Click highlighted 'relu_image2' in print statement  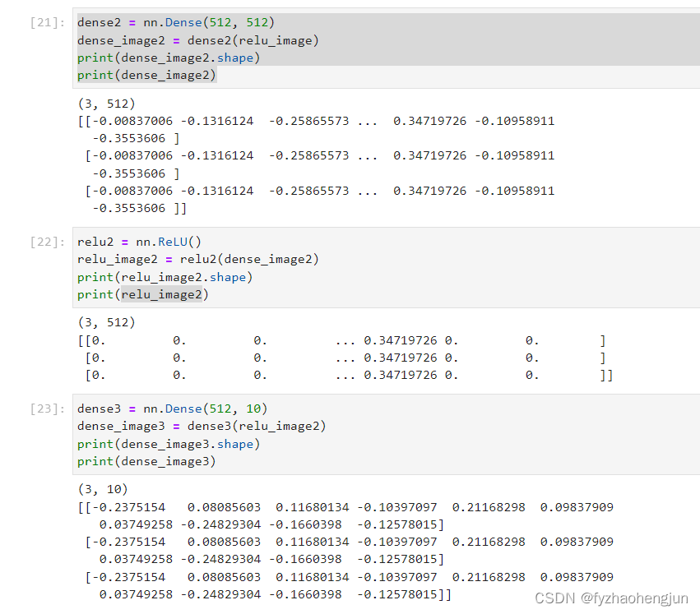(161, 294)
